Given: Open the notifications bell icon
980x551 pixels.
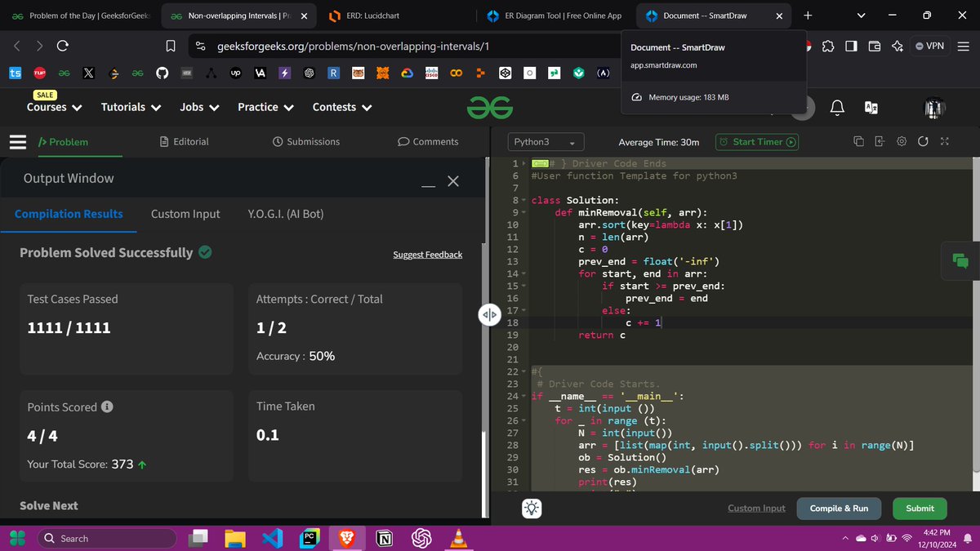Looking at the screenshot, I should 837,107.
